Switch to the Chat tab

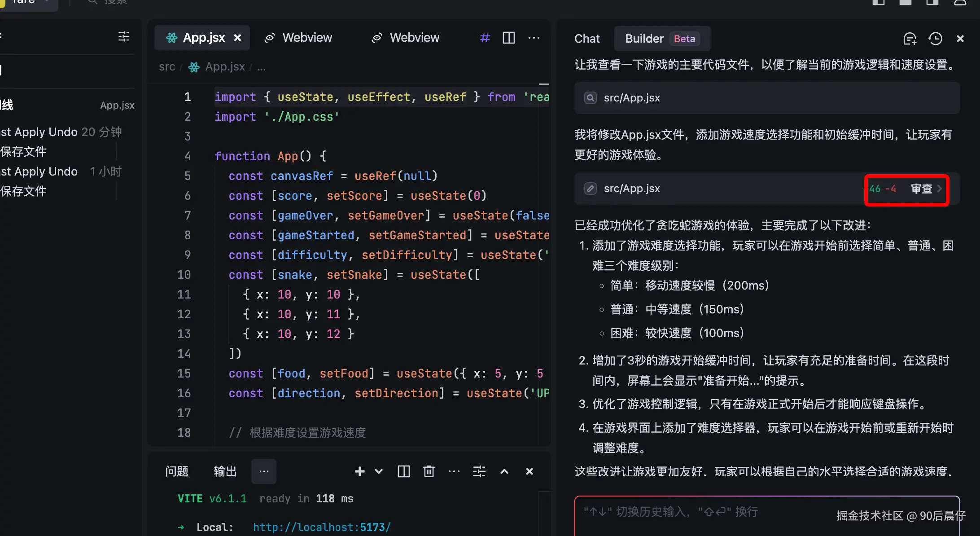[587, 39]
